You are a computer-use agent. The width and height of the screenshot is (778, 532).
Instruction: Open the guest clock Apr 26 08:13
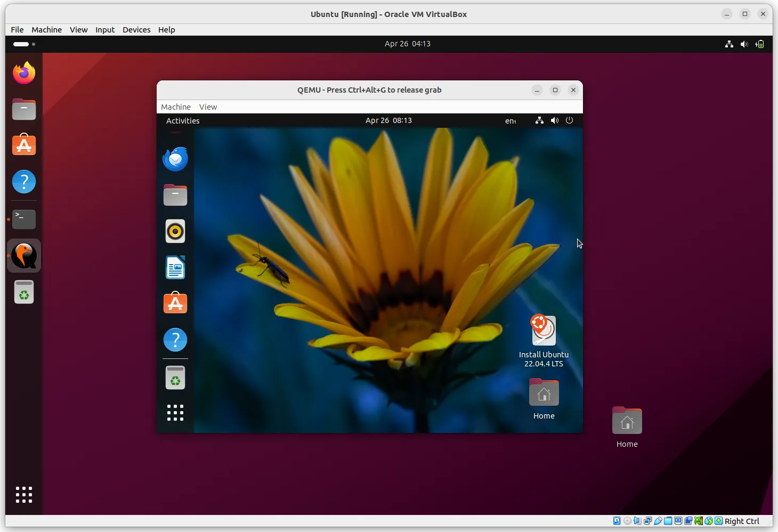point(388,121)
